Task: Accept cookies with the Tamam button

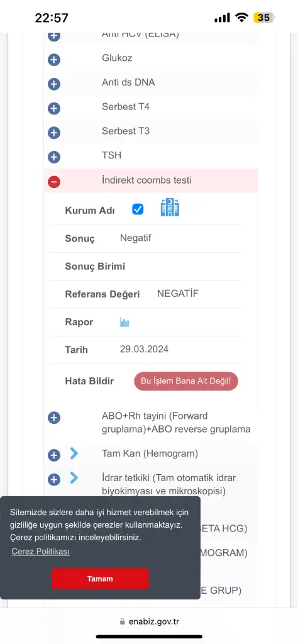Action: tap(100, 579)
